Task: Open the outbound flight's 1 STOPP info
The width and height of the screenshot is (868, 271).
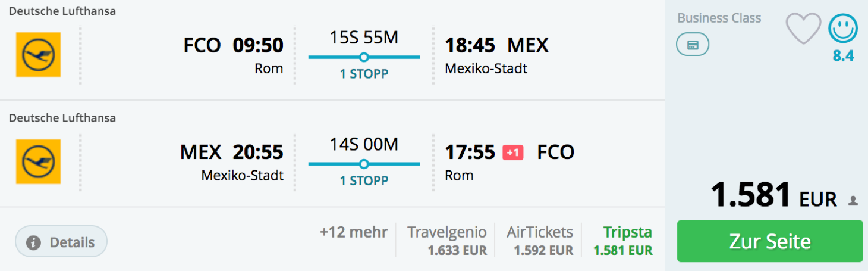Action: pos(364,74)
